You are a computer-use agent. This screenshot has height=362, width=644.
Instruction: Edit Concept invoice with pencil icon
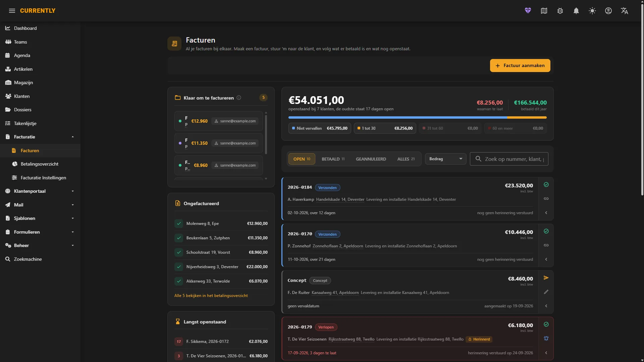546,292
